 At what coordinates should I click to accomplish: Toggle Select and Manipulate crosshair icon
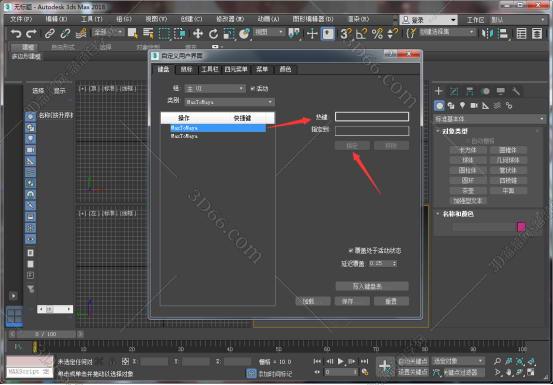(312, 34)
